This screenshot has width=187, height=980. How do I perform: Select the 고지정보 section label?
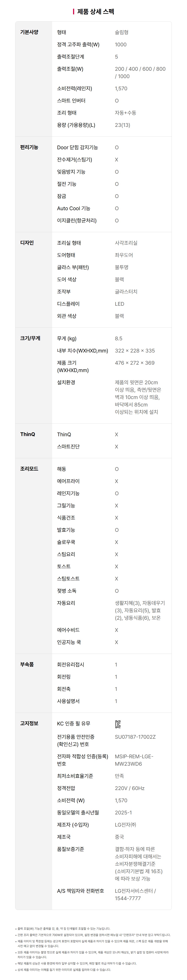click(x=29, y=723)
